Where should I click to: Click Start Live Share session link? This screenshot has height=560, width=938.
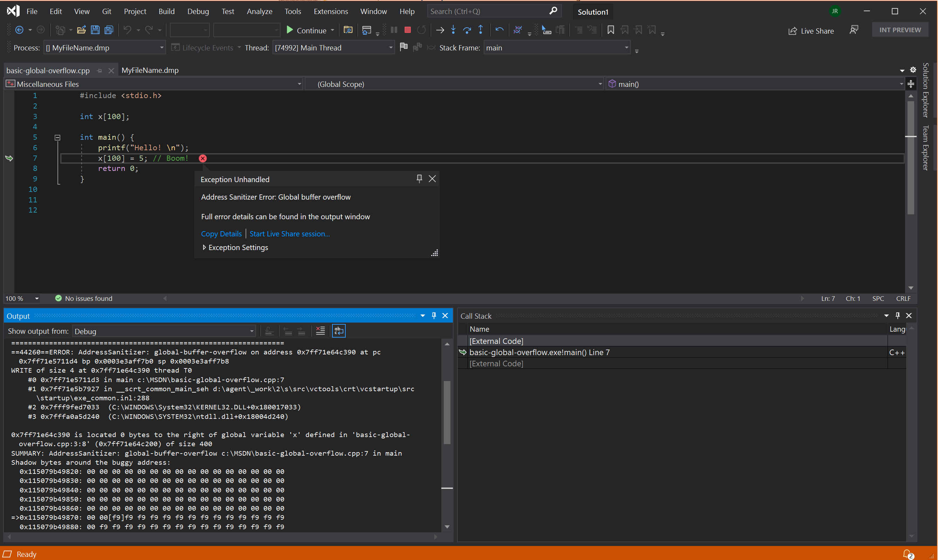(289, 233)
